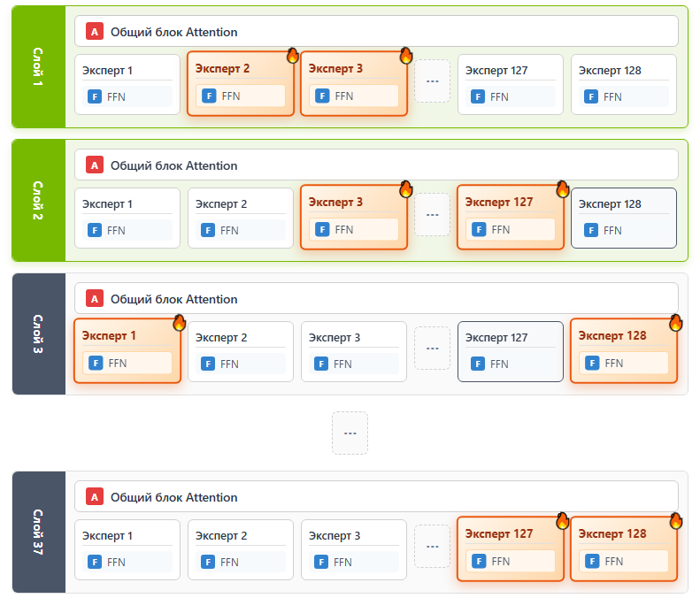Click the Общий блок Attention bar in Слой 2
Image resolution: width=700 pixels, height=598 pixels.
(376, 165)
